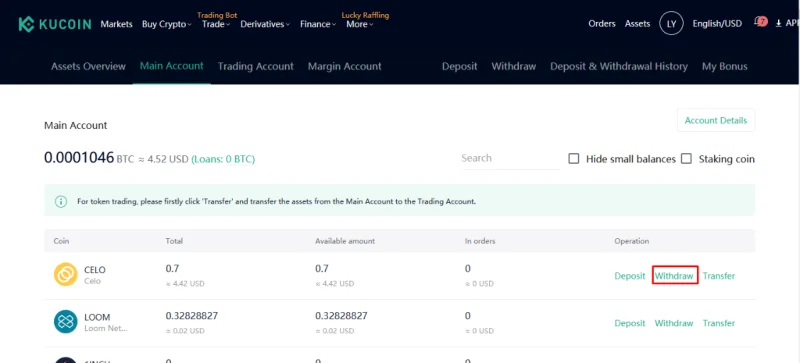
Task: Open English/USD language selector
Action: click(717, 23)
